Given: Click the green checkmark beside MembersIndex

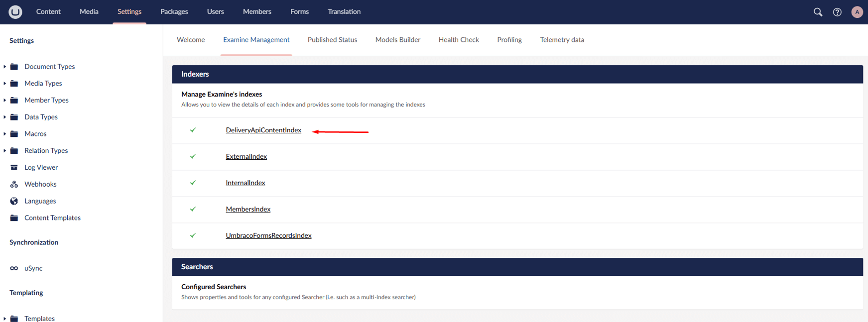Looking at the screenshot, I should pyautogui.click(x=193, y=209).
